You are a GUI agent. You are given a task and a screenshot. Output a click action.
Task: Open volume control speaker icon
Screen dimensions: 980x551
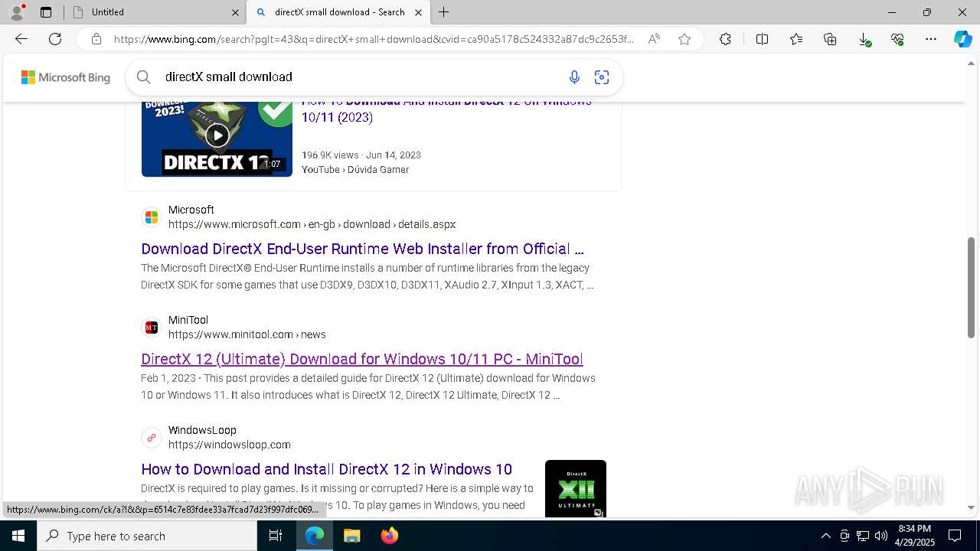(881, 536)
